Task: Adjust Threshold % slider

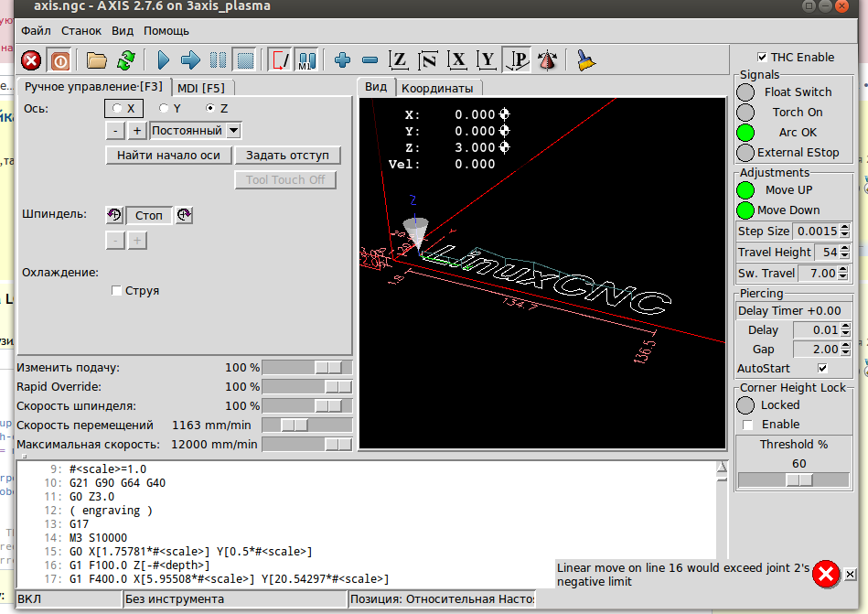Action: (x=793, y=480)
